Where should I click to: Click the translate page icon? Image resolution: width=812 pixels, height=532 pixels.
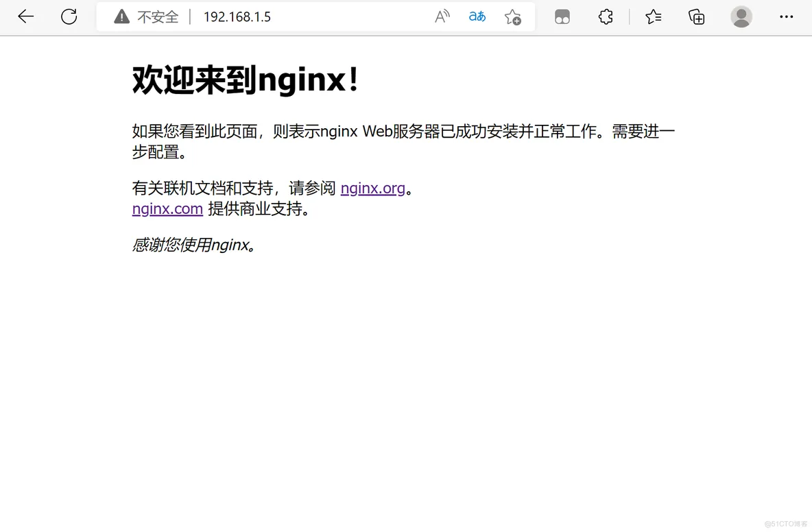point(477,16)
